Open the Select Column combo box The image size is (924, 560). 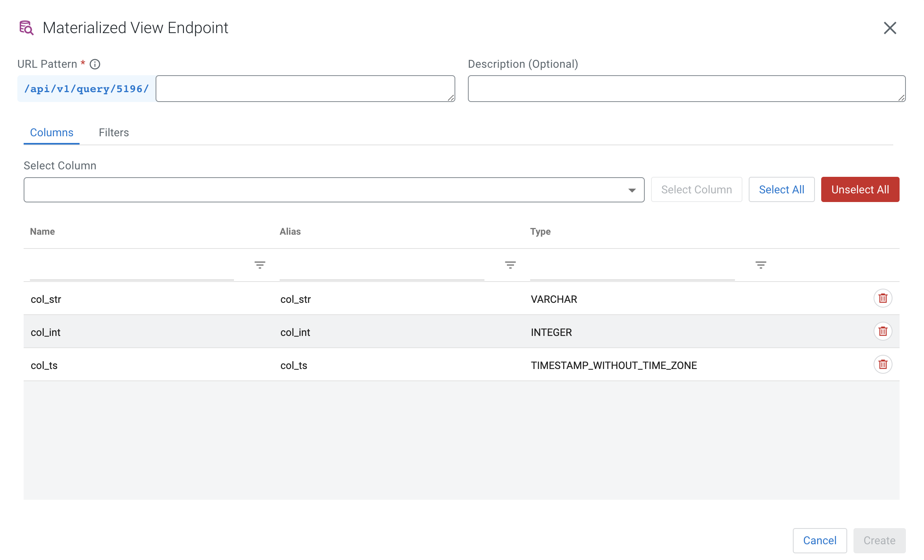coord(323,190)
